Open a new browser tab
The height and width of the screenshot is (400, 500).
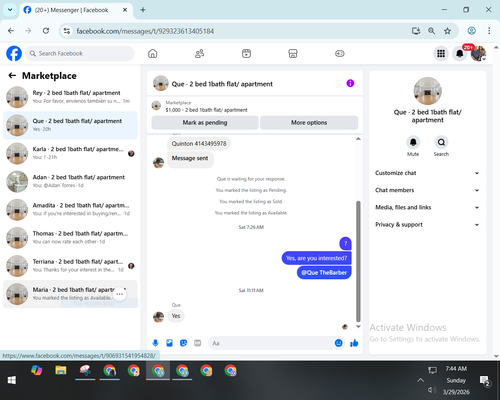[143, 10]
